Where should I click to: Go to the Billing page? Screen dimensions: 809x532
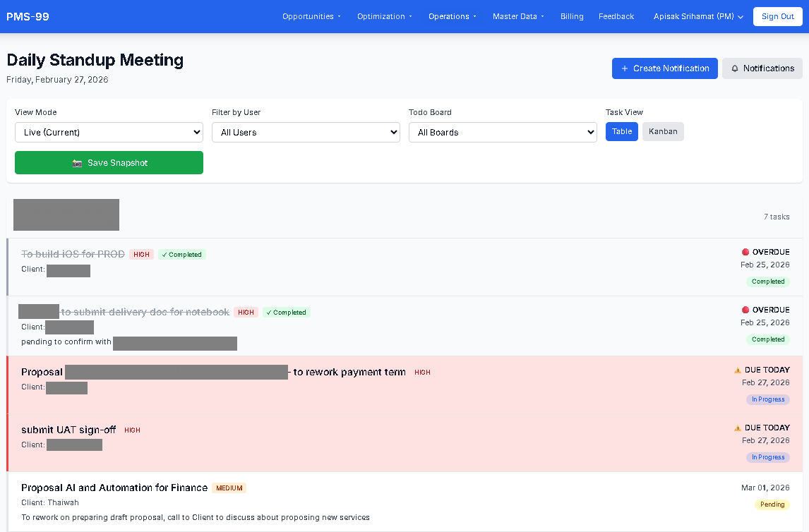click(x=572, y=16)
